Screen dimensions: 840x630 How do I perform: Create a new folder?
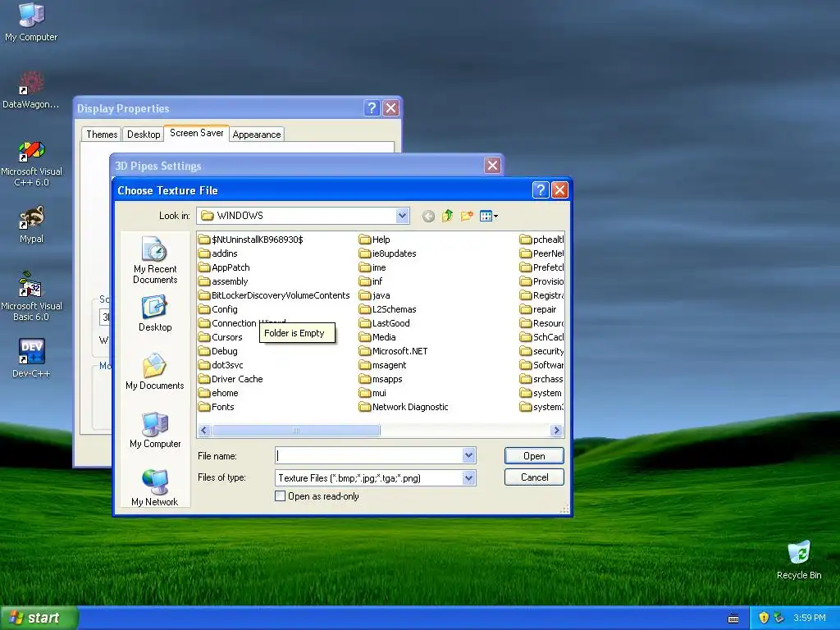[467, 216]
